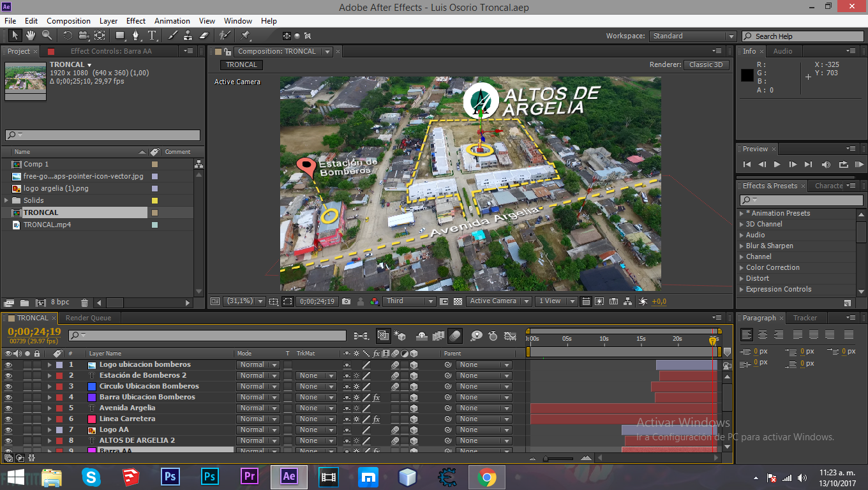Viewport: 868px width, 490px height.
Task: Select the Eraser tool
Action: pos(204,36)
